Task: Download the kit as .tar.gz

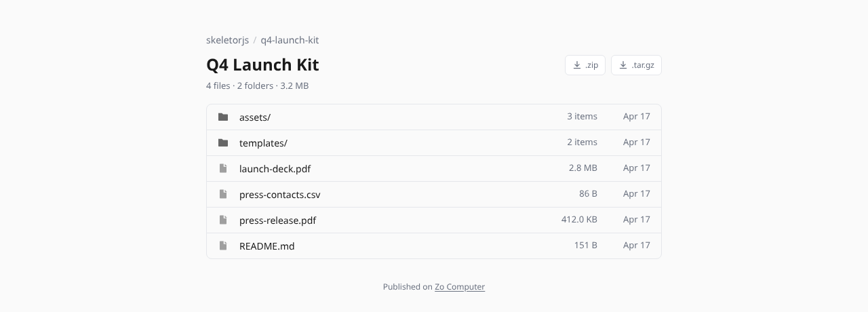Action: click(x=636, y=65)
